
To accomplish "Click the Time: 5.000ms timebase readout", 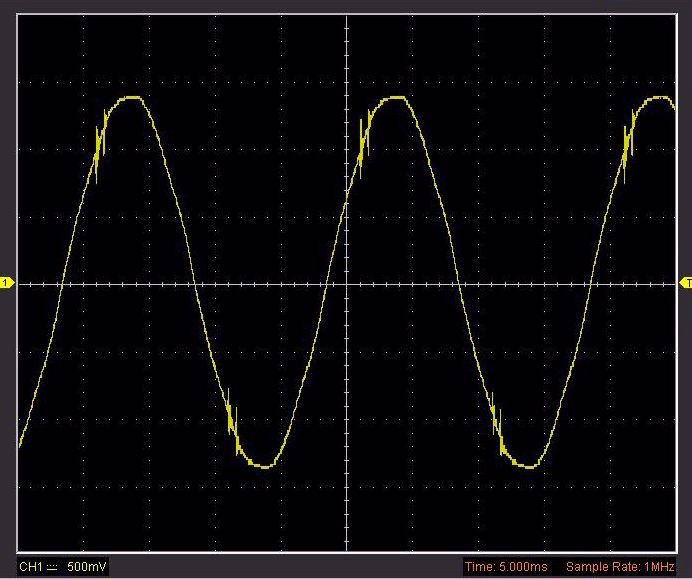I will (506, 567).
